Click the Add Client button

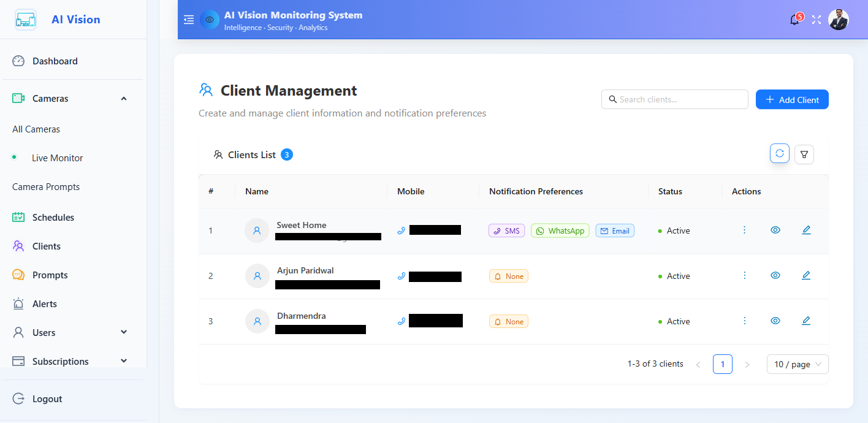coord(791,99)
